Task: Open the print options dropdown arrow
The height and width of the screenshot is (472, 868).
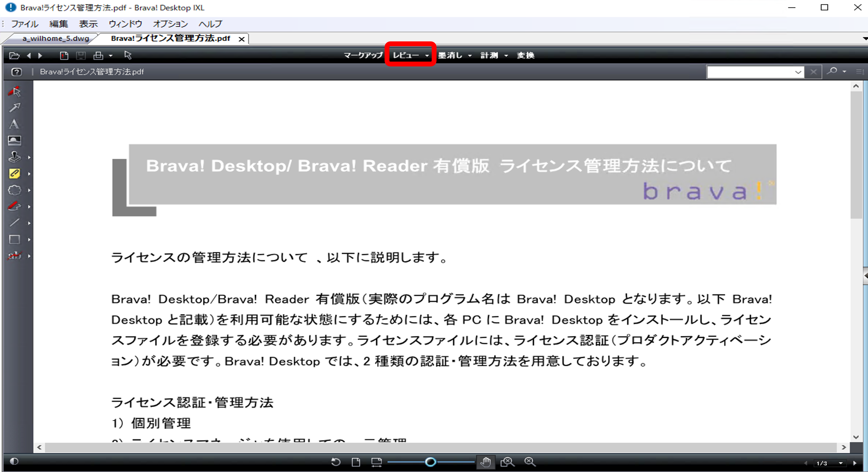Action: [x=111, y=56]
